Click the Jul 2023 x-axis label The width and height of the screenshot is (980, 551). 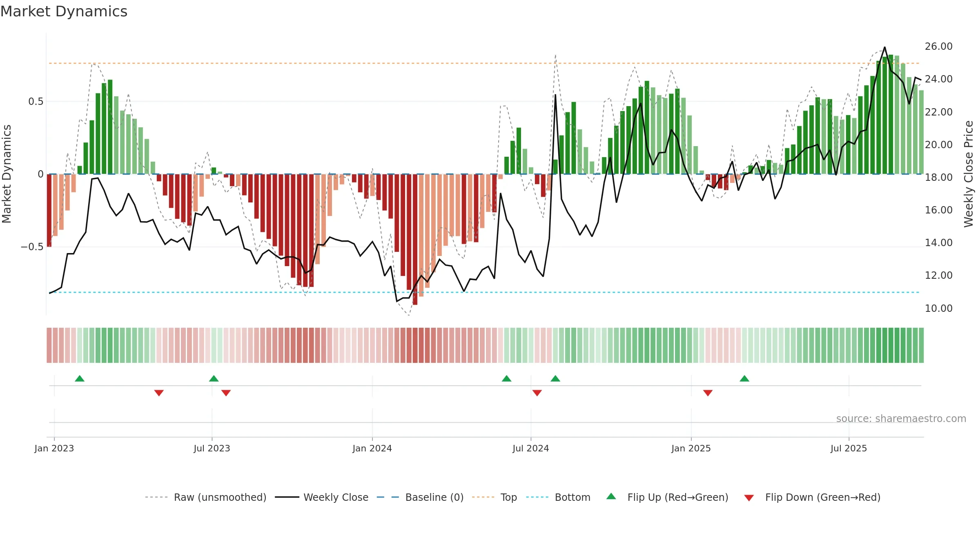pyautogui.click(x=212, y=448)
